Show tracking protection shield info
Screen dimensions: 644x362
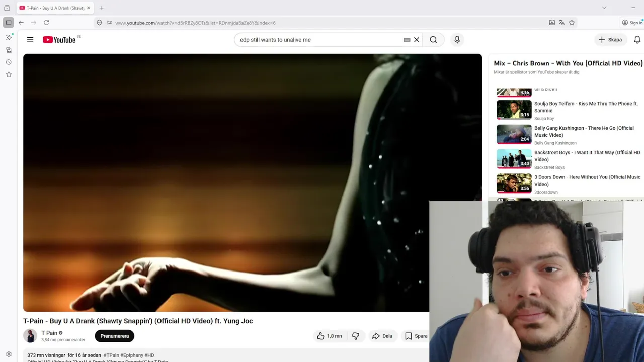point(99,23)
